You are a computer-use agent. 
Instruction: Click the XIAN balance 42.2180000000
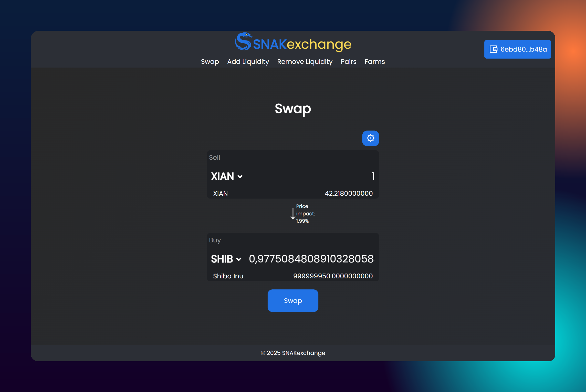tap(349, 193)
